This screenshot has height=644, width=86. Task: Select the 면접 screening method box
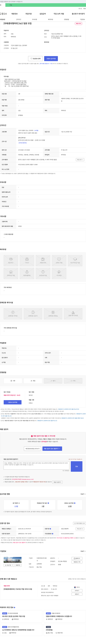coord(33,381)
